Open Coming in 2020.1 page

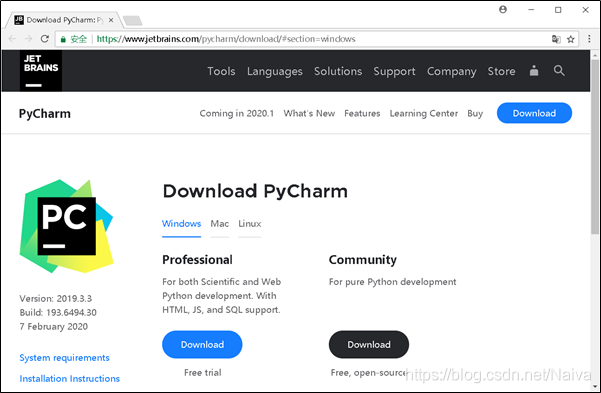tap(236, 113)
